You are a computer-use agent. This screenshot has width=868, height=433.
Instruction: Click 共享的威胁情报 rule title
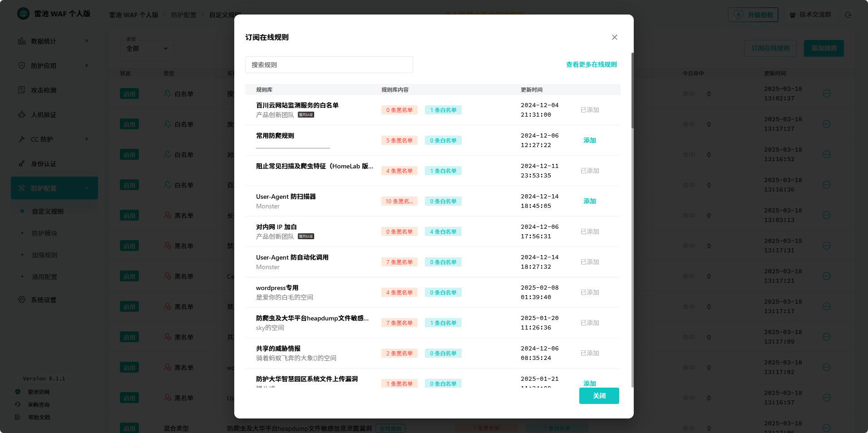click(x=278, y=349)
